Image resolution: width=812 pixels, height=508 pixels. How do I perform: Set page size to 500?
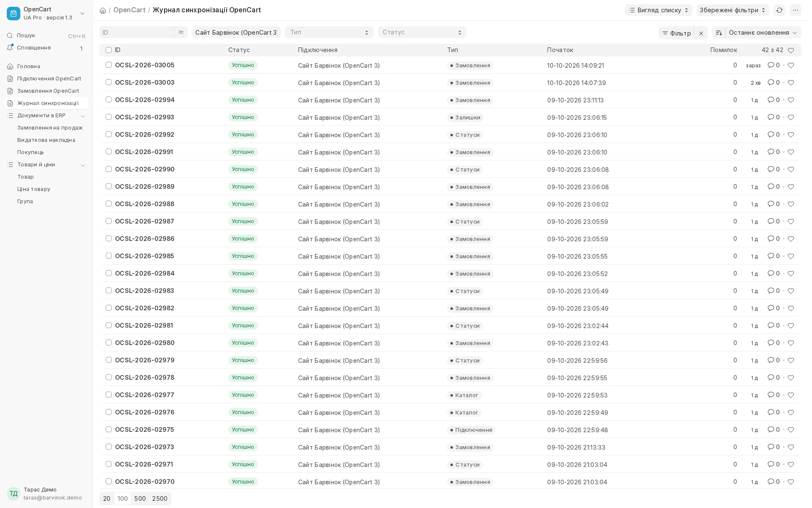[140, 499]
